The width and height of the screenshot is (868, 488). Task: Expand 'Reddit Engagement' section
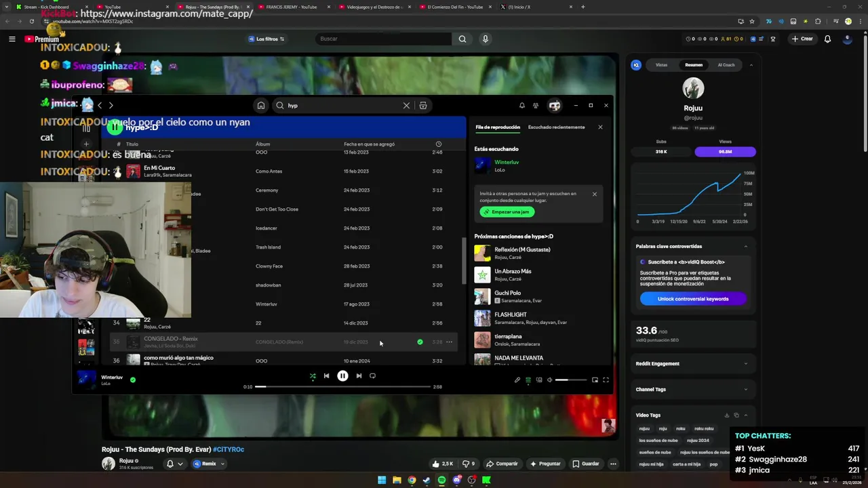(x=693, y=364)
